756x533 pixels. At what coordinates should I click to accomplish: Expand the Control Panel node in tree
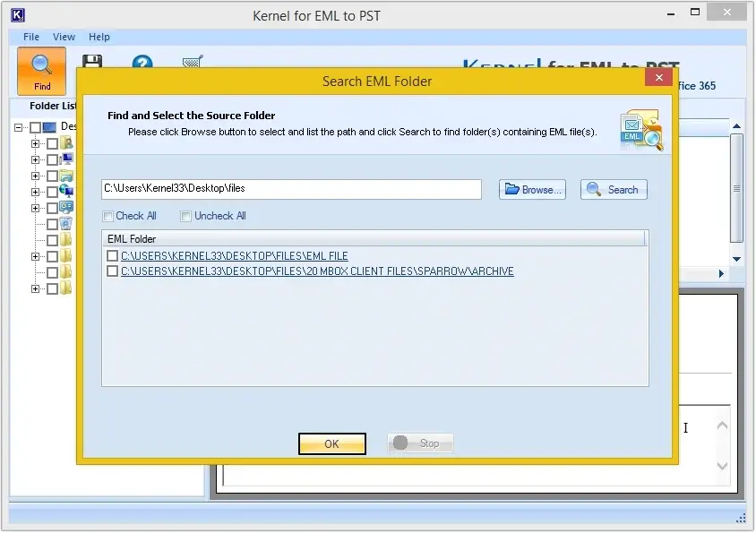(x=35, y=208)
